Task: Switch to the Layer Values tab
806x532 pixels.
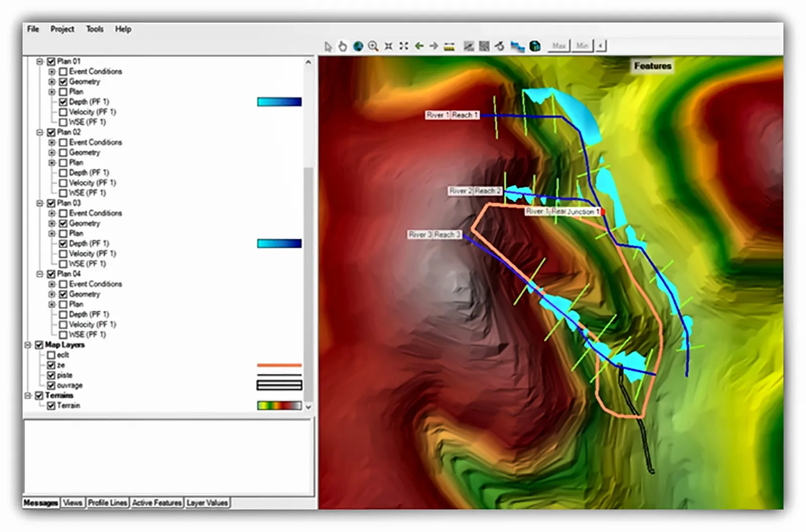Action: point(207,503)
